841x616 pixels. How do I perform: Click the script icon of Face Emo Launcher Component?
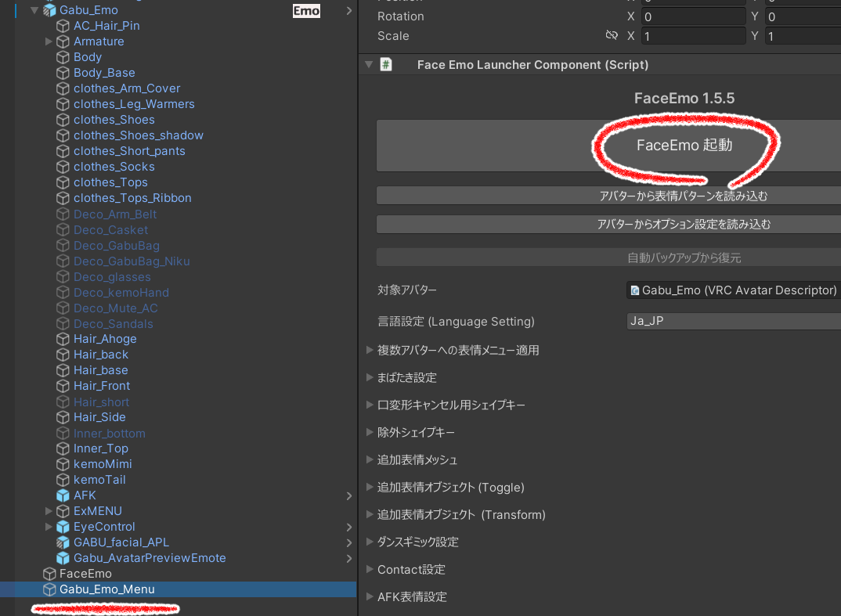pyautogui.click(x=386, y=65)
